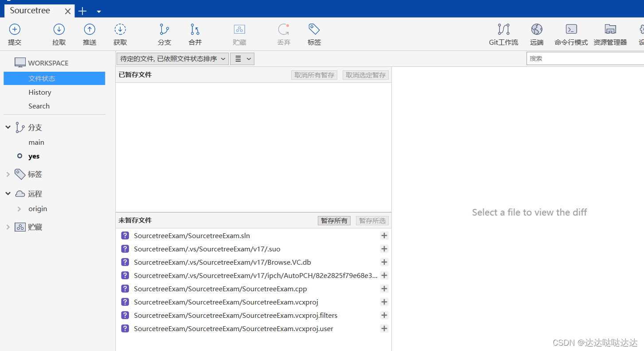644x351 pixels.
Task: Stage SourcetreeExam.vcxproj with its plus icon
Action: tap(384, 302)
